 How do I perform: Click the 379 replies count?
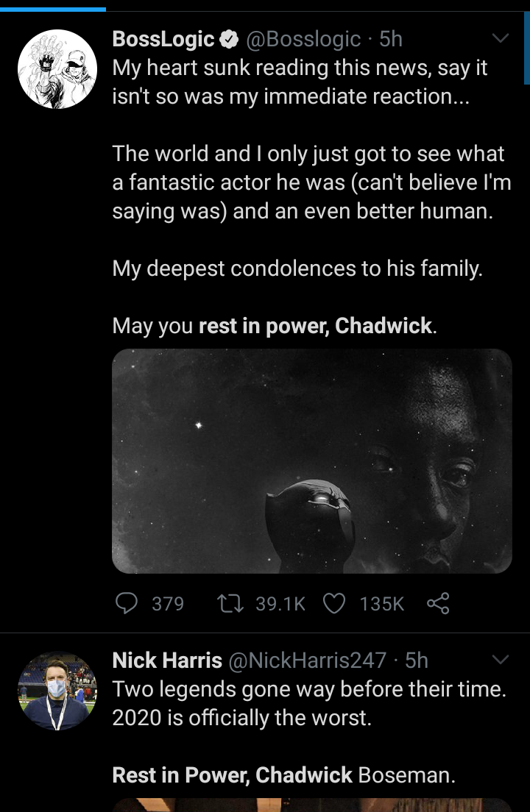(x=167, y=604)
